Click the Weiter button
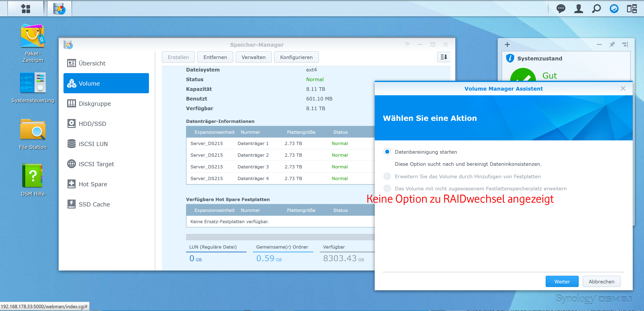644x311 pixels. coord(562,282)
